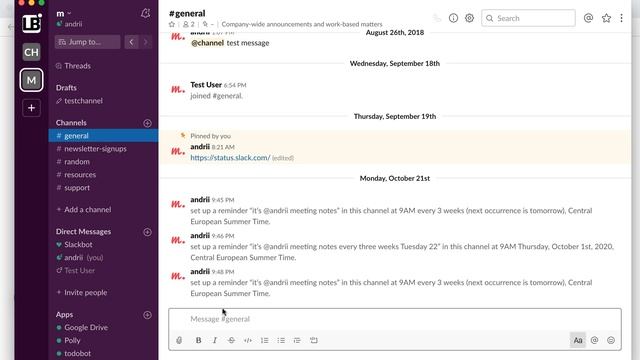The image size is (640, 360).
Task: Click the Direct Messages section header
Action: [x=83, y=231]
